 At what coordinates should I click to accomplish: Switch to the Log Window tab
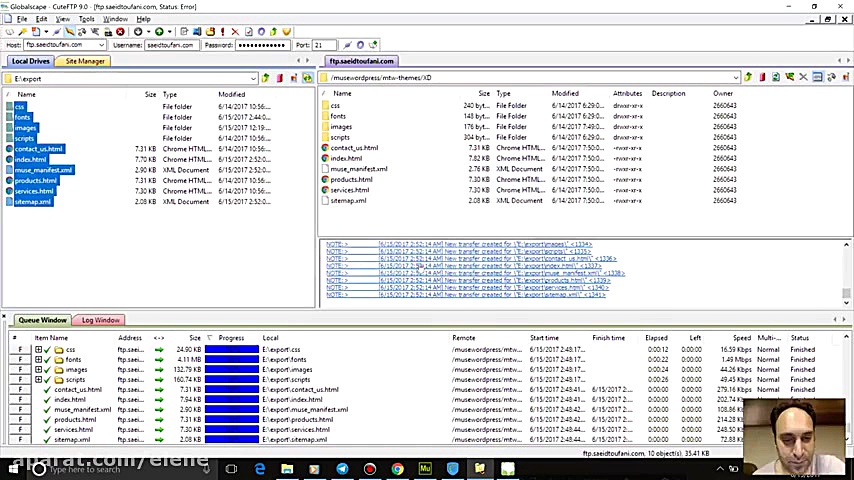pos(101,320)
